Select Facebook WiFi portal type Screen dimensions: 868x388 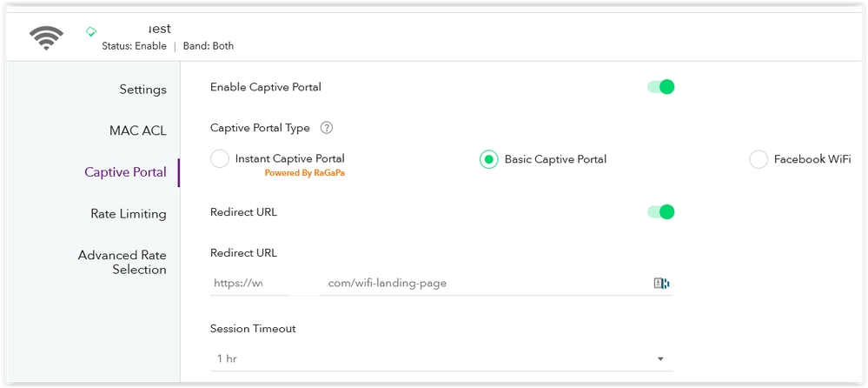[759, 159]
